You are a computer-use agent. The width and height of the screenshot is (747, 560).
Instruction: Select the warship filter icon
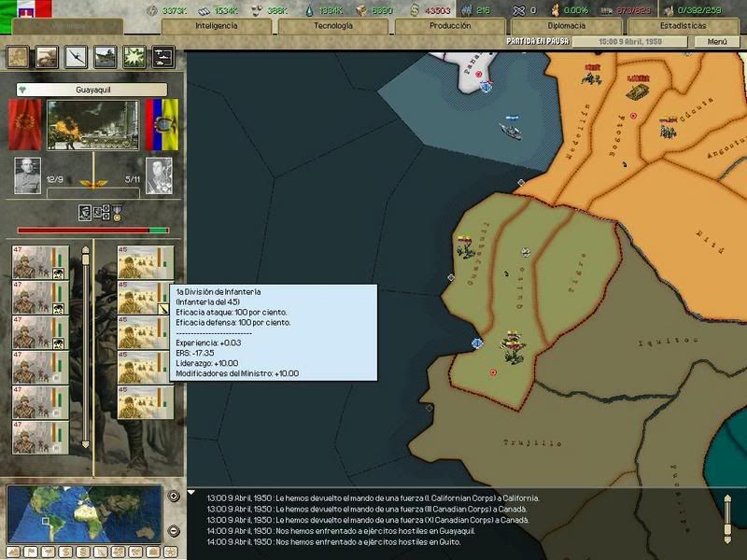pyautogui.click(x=105, y=57)
